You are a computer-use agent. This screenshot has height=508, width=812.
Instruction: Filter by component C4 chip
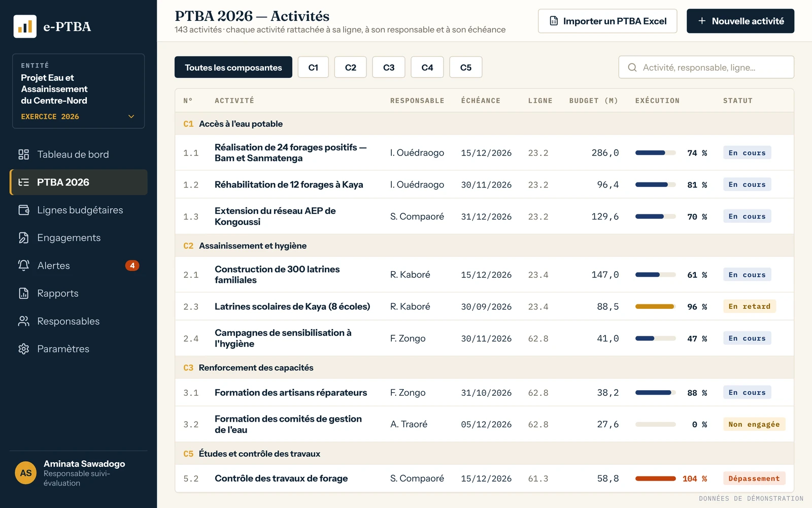(427, 67)
